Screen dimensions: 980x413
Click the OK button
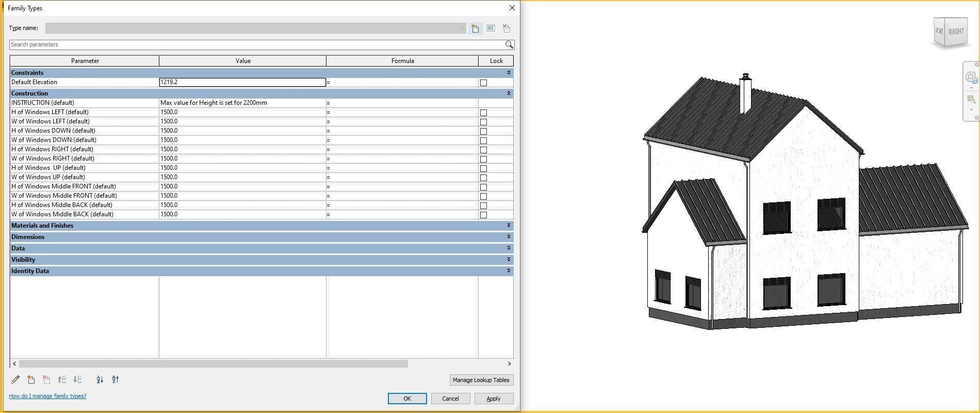click(x=407, y=399)
